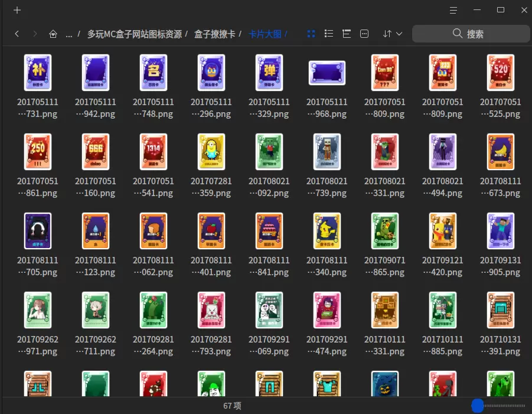Image resolution: width=532 pixels, height=414 pixels.
Task: Click file name 201705111···296.png
Action: pos(211,108)
